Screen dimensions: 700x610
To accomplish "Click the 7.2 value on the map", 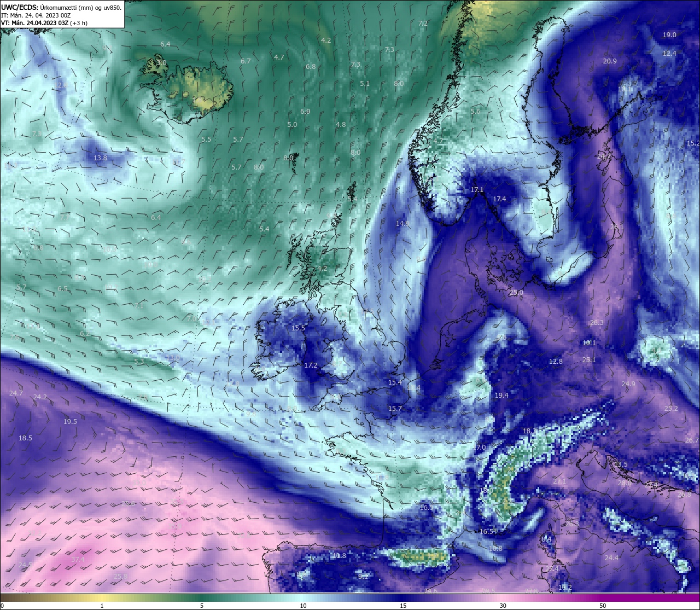I will point(423,24).
